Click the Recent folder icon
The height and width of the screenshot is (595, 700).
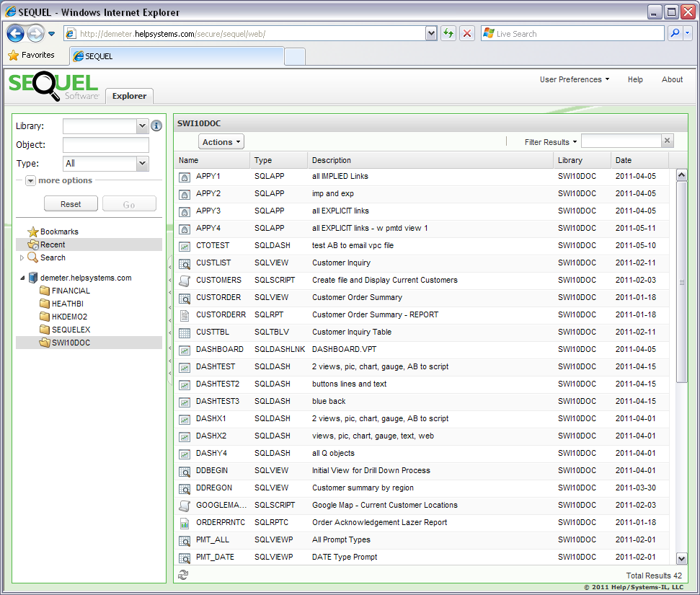[x=33, y=244]
